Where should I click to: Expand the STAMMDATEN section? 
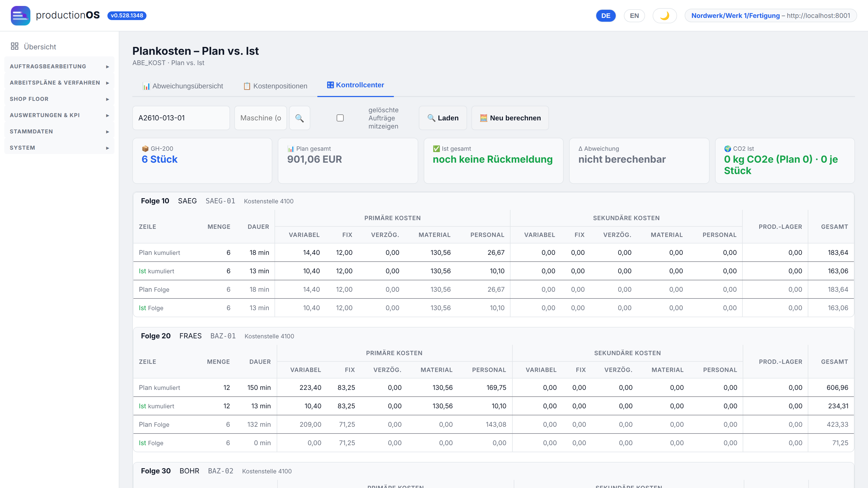pos(59,131)
